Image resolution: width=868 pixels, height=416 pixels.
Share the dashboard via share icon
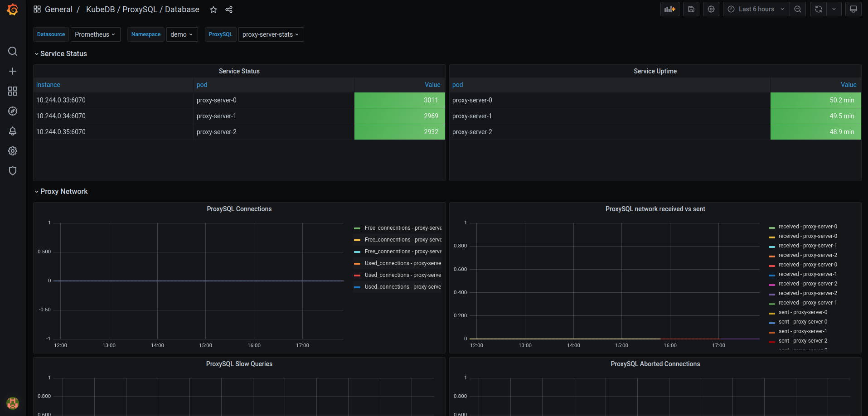[229, 10]
